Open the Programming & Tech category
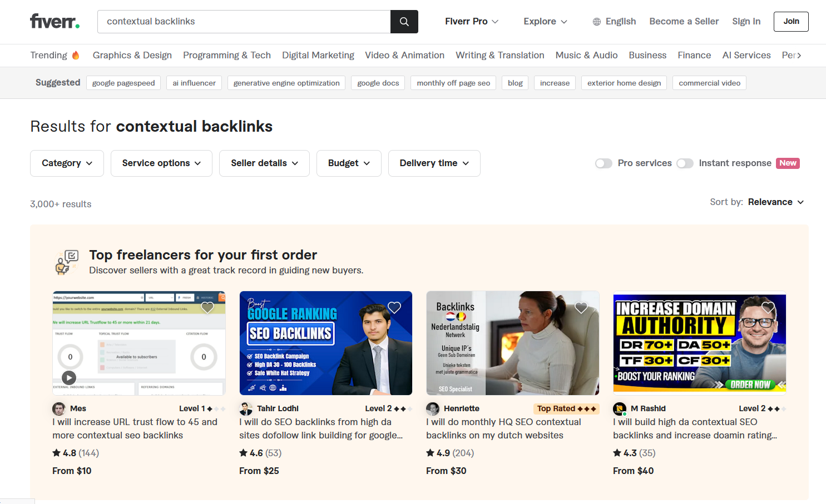The height and width of the screenshot is (504, 826). tap(227, 55)
